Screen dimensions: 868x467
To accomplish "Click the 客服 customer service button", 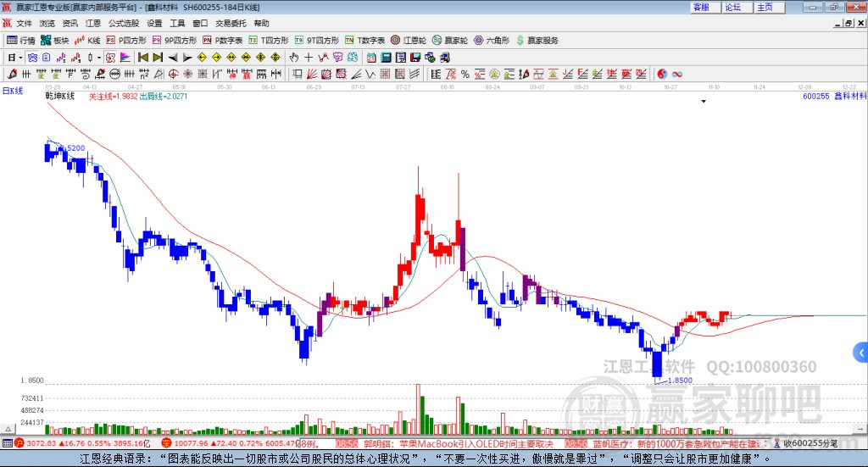I will pyautogui.click(x=705, y=7).
